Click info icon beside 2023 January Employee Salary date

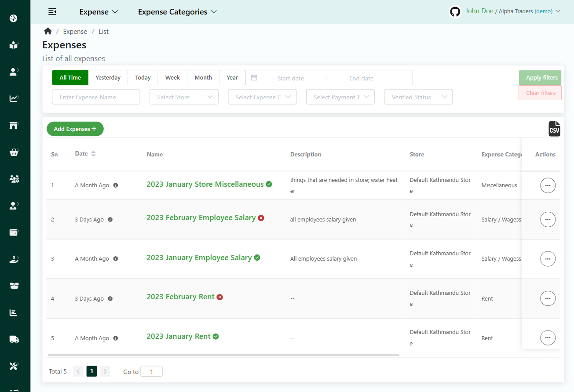click(x=116, y=259)
